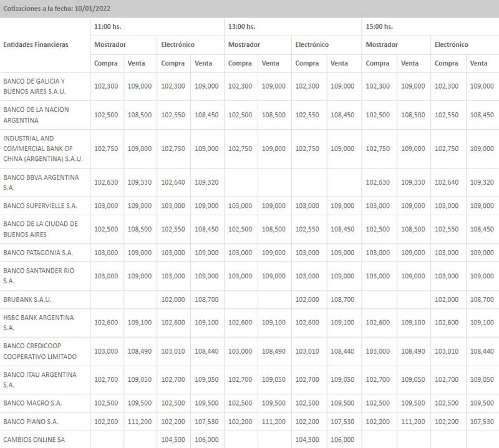This screenshot has width=499, height=448.
Task: Click the Banco Macro S.A. name
Action: click(x=32, y=403)
